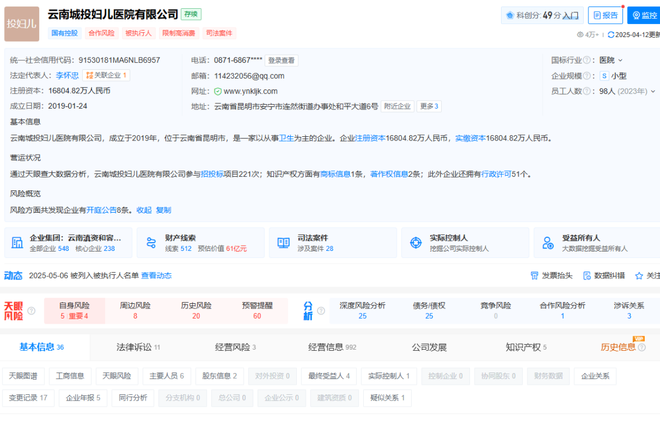This screenshot has width=660, height=426.
Task: Open the 注册资本 link in basic info text
Action: [370, 138]
